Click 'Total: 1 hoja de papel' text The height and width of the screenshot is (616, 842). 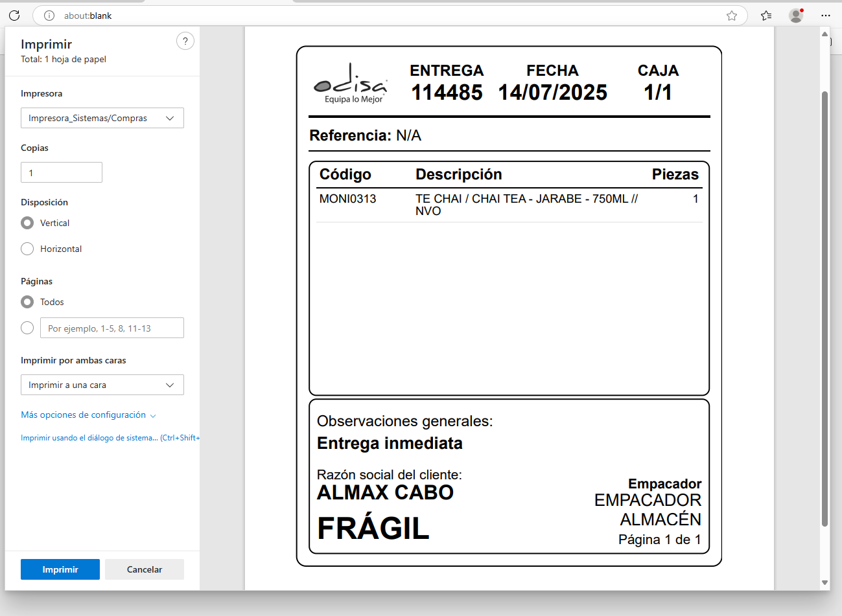point(64,59)
